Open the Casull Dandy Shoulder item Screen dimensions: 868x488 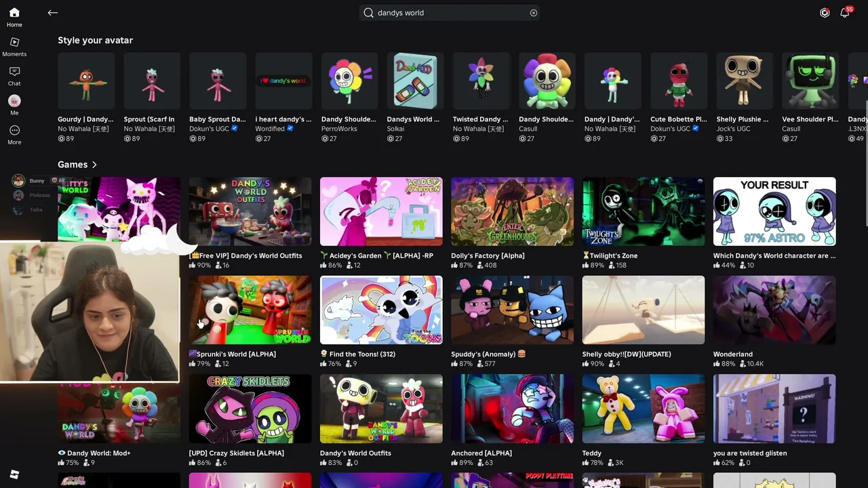547,81
